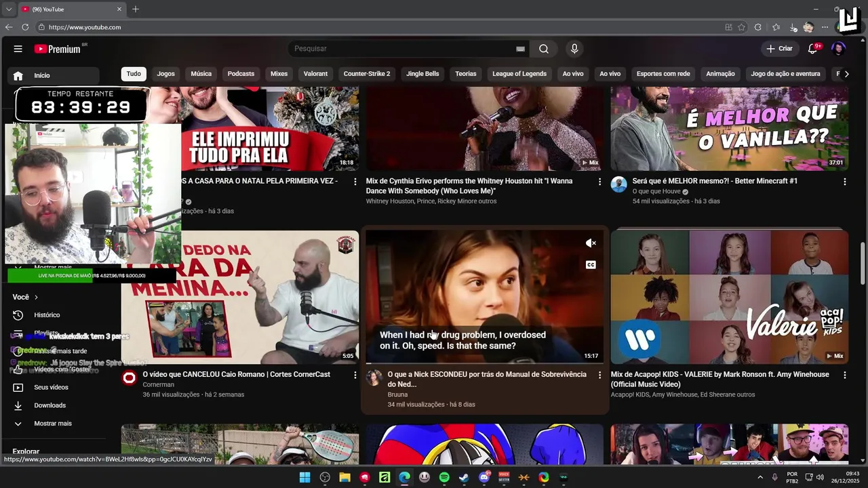Open Seus vídeos in the sidebar
This screenshot has height=488, width=868.
[51, 387]
